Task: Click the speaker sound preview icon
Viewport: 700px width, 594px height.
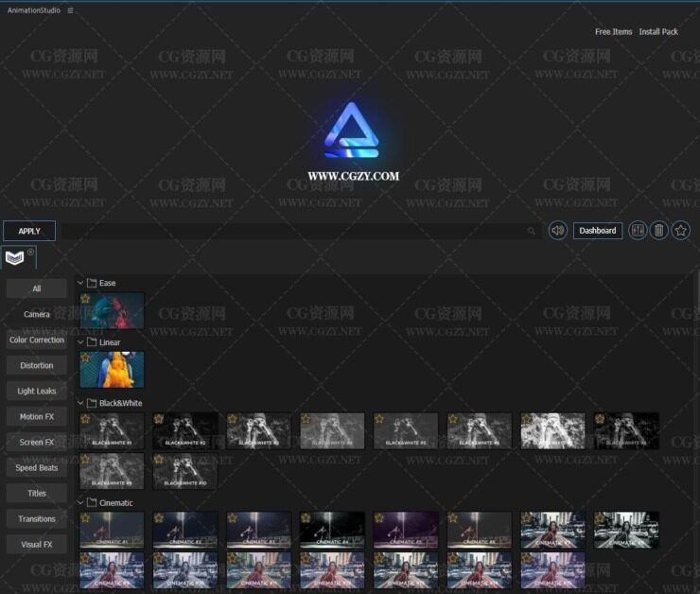Action: click(558, 231)
